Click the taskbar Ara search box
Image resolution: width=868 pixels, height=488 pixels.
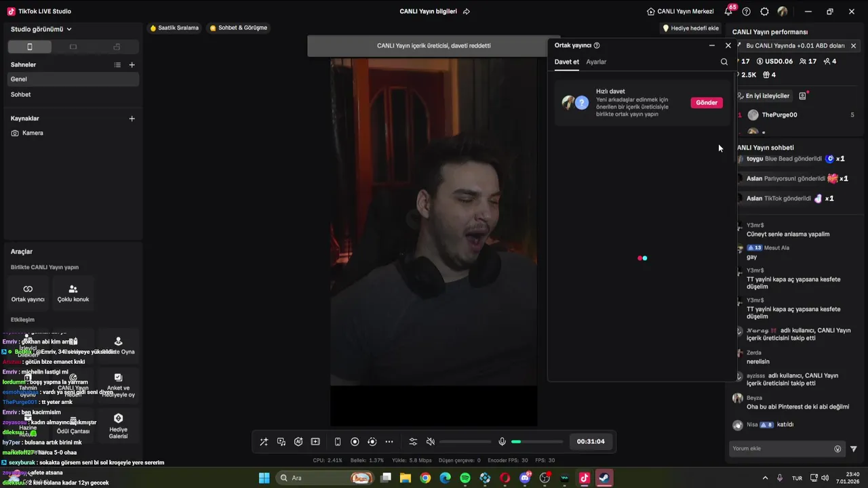point(326,478)
